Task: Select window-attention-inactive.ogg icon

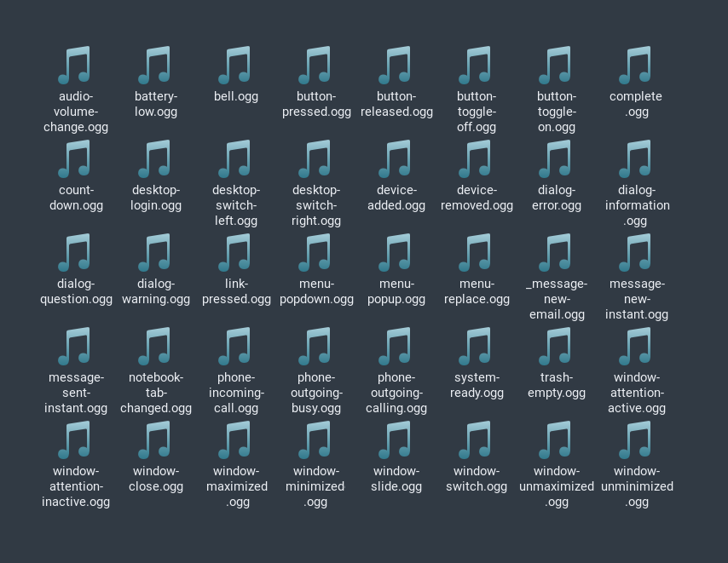Action: 74,439
